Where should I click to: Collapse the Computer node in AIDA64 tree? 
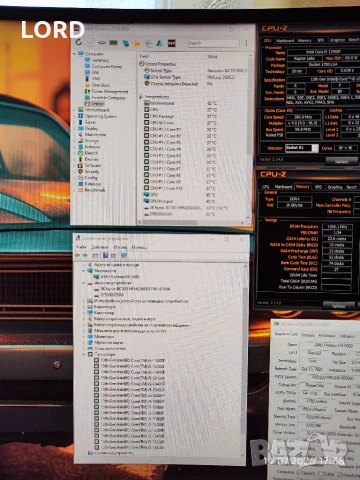[74, 53]
